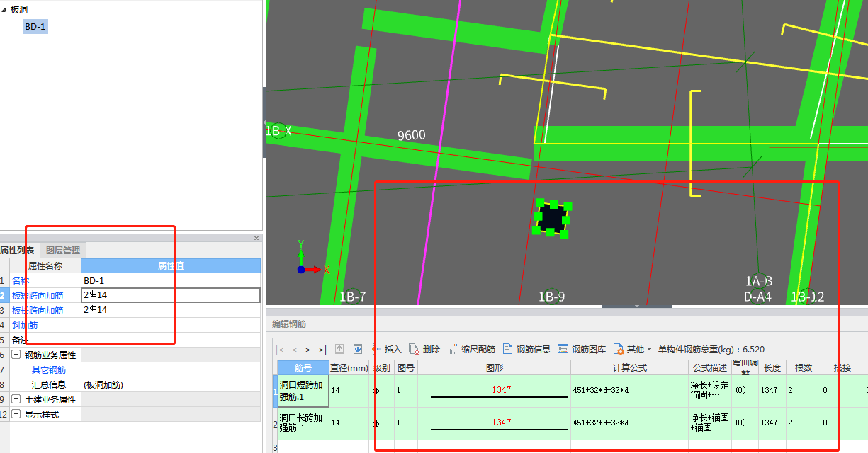The image size is (868, 453).
Task: Click formula cell of 洞口长跨加强筋 row
Action: tap(630, 423)
